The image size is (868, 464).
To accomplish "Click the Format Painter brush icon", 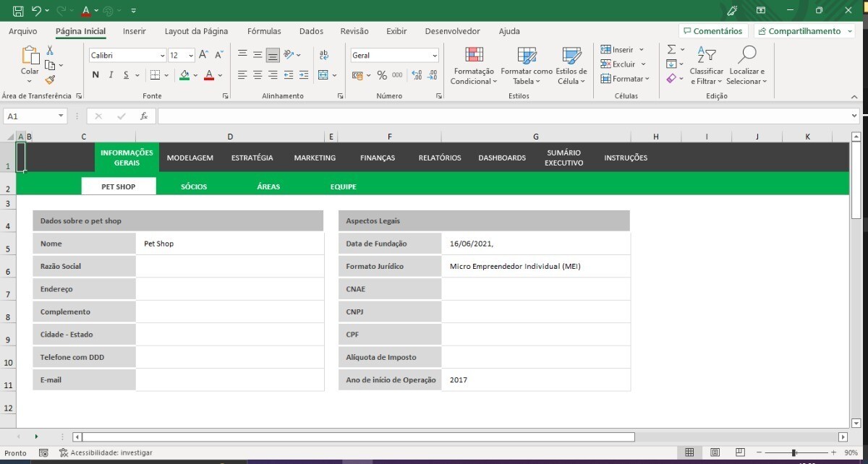I will click(x=50, y=80).
